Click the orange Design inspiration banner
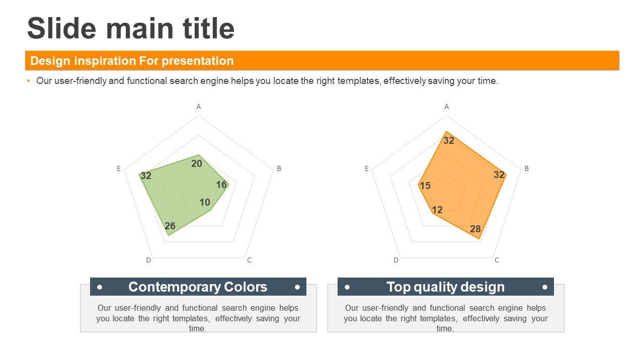Viewport: 644px width, 362px height. tap(322, 60)
